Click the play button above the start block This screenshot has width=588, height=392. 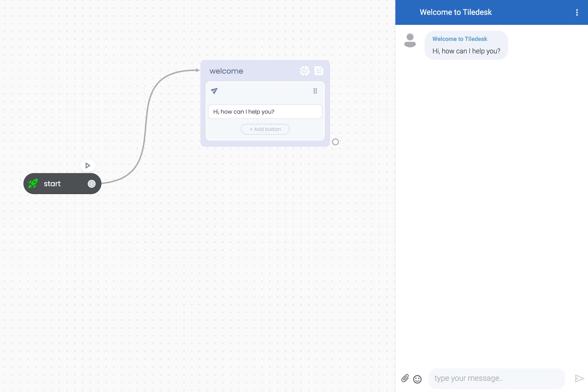point(88,166)
